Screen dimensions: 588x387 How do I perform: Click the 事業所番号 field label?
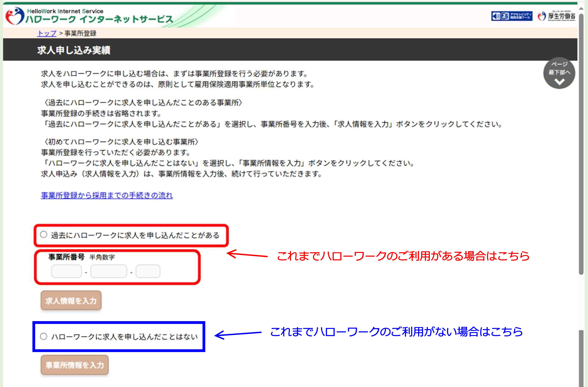[66, 257]
